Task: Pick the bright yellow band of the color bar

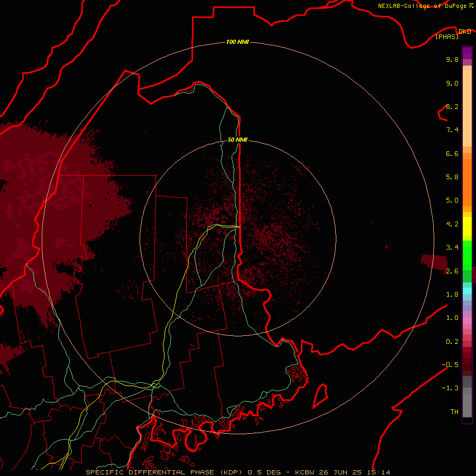Action: coord(467,226)
